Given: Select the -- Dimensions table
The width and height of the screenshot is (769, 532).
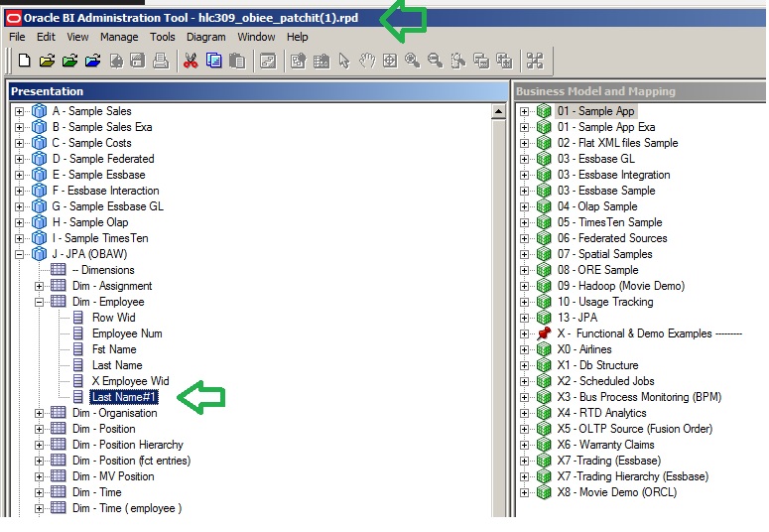Looking at the screenshot, I should click(x=103, y=270).
